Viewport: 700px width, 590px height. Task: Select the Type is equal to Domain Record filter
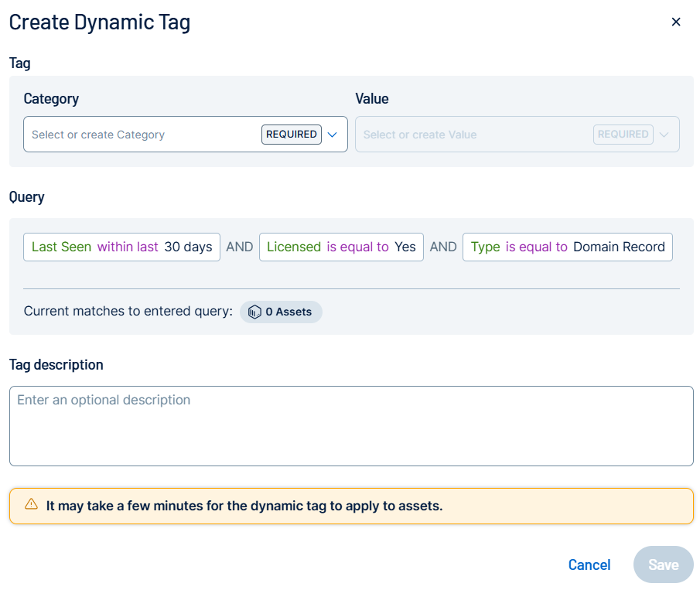pos(567,247)
